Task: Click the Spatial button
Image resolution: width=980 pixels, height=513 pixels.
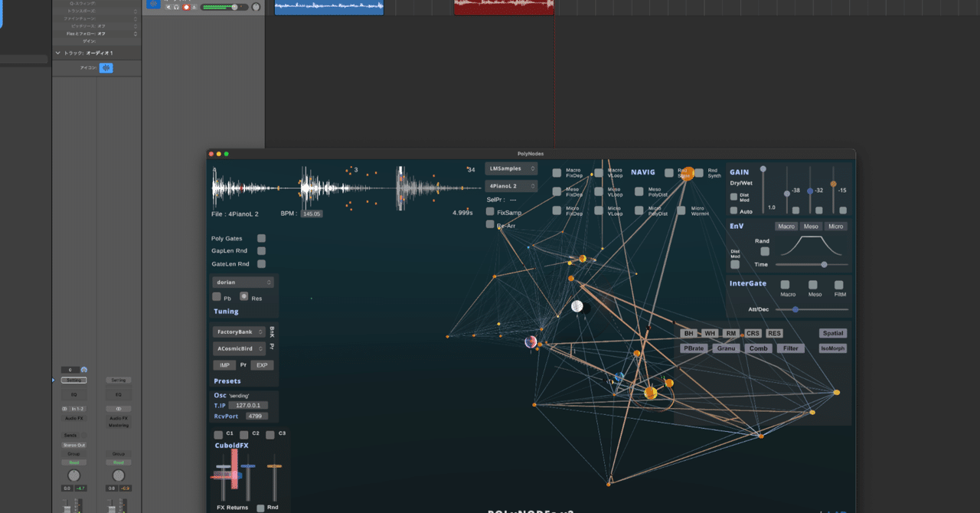Action: (833, 333)
